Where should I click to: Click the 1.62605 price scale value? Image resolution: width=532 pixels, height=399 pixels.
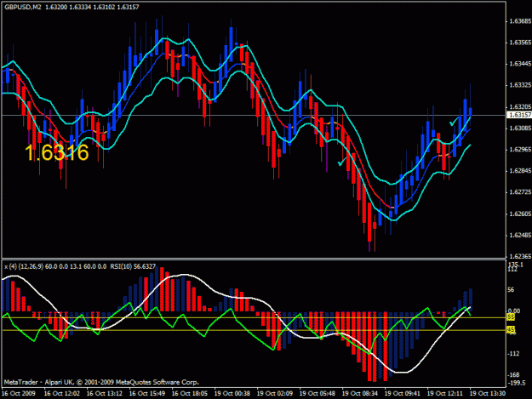point(520,214)
